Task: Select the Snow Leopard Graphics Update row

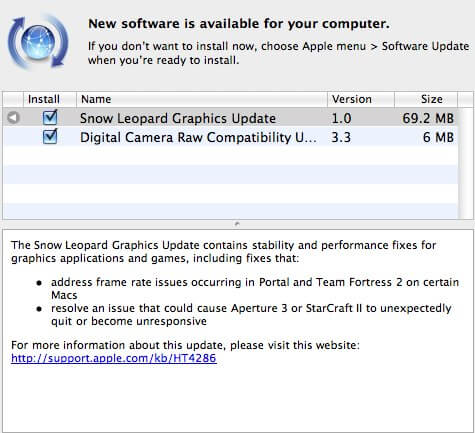Action: 231,118
